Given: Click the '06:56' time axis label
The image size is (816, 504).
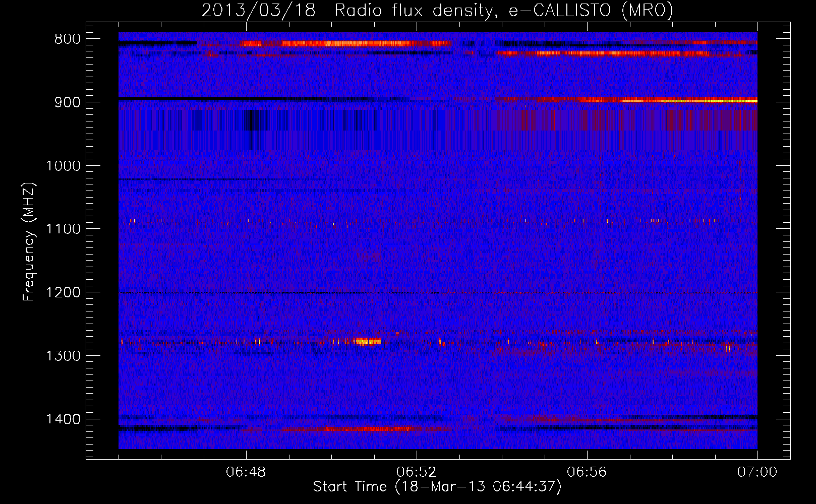Looking at the screenshot, I should (x=587, y=472).
